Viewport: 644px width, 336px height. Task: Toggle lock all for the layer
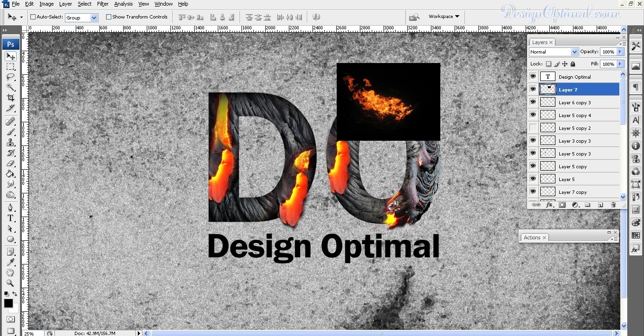click(573, 64)
